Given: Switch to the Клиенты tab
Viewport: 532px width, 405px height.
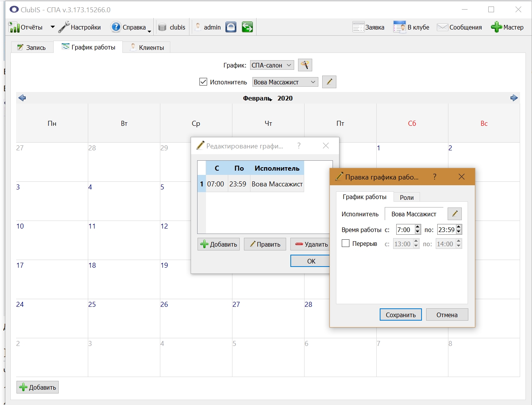Looking at the screenshot, I should pos(147,47).
